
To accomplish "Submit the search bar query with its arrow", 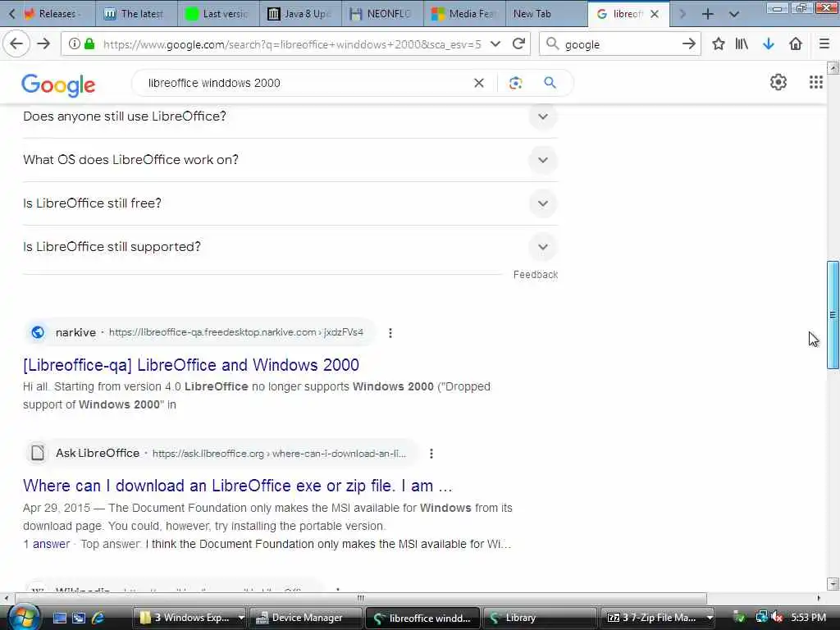I will pos(689,44).
